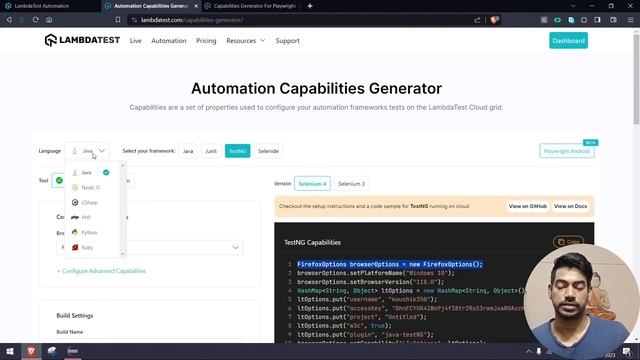The image size is (640, 360).
Task: Collapse the Language dropdown showing Java
Action: (87, 151)
